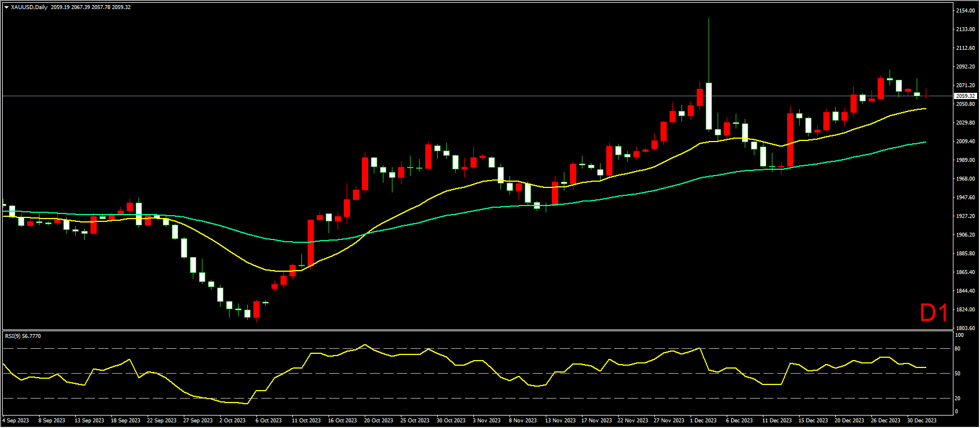
Task: Click the 1927.20 price axis label
Action: coord(965,216)
